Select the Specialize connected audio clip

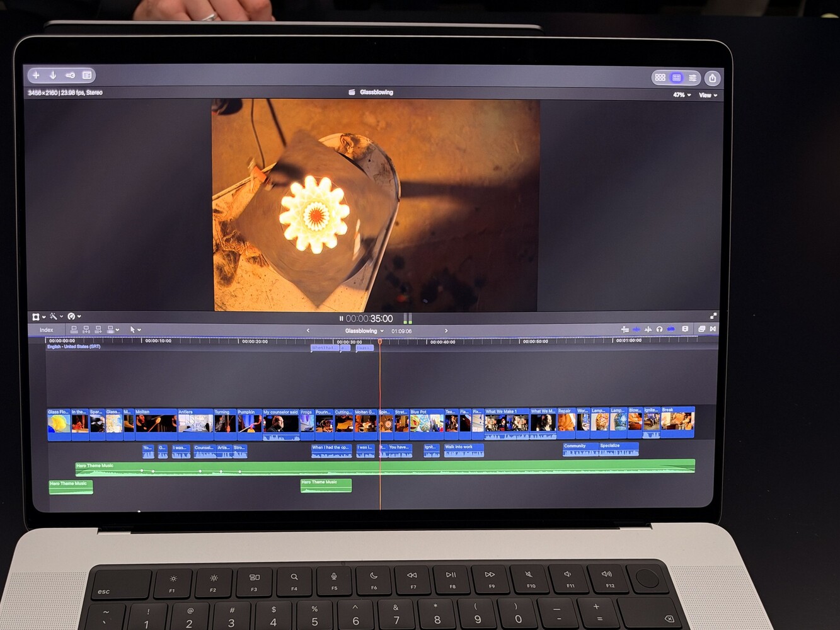pos(619,449)
